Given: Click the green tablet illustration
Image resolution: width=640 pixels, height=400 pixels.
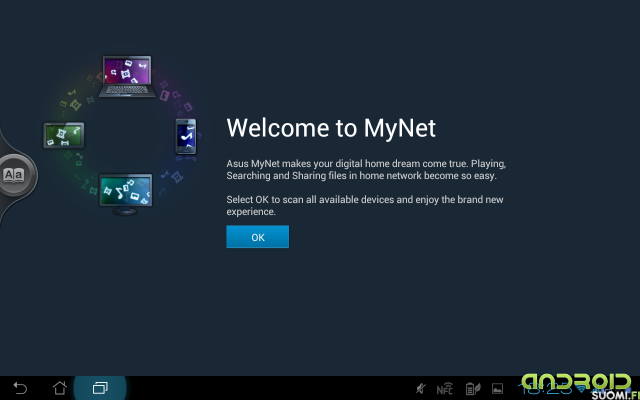Looking at the screenshot, I should [64, 135].
